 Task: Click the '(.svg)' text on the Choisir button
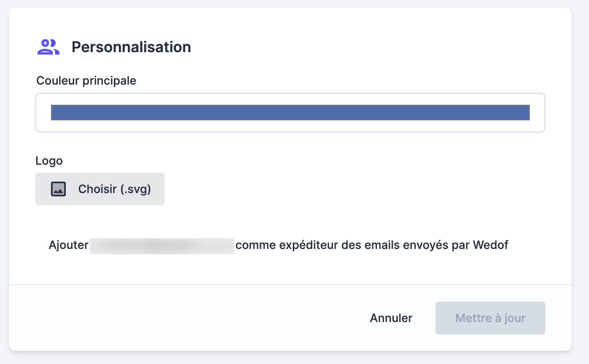(135, 189)
